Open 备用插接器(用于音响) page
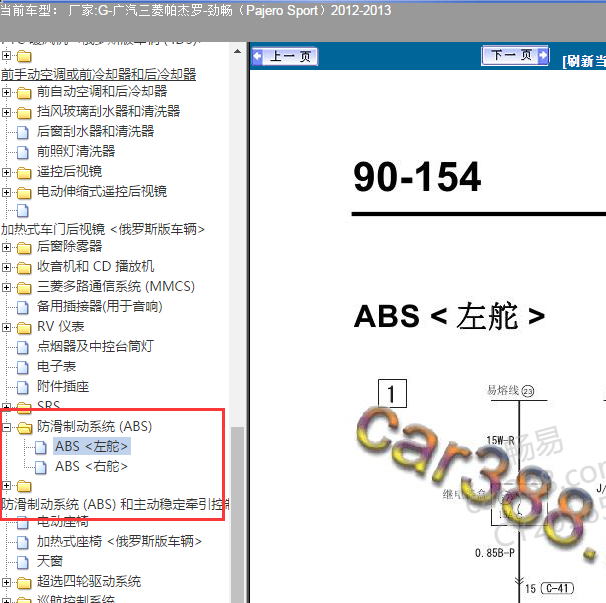The height and width of the screenshot is (603, 606). point(100,307)
